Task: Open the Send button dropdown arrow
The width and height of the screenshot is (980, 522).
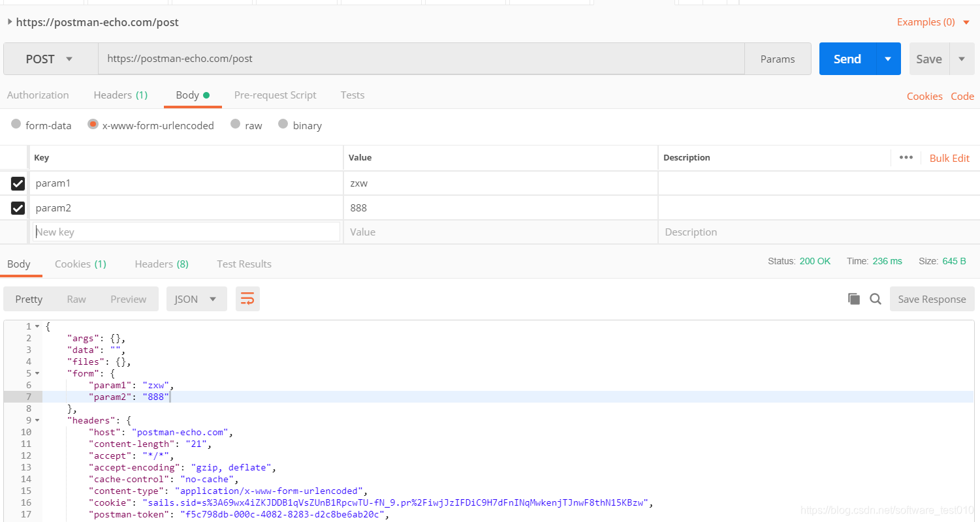Action: click(888, 59)
